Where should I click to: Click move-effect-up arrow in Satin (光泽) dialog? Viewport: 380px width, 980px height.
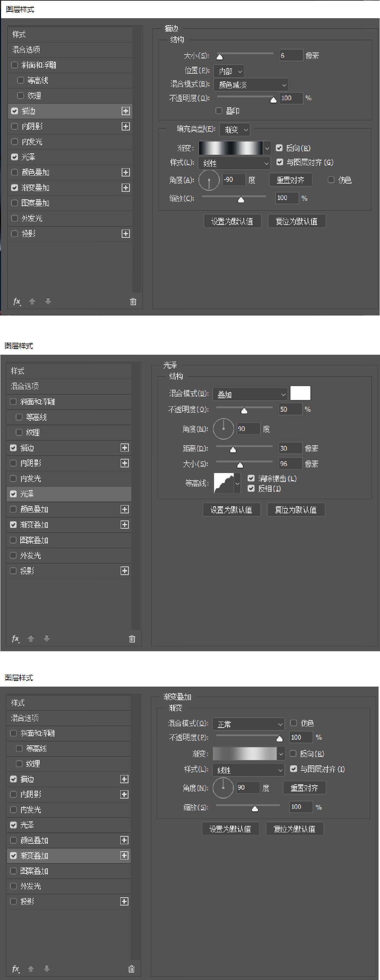(31, 638)
